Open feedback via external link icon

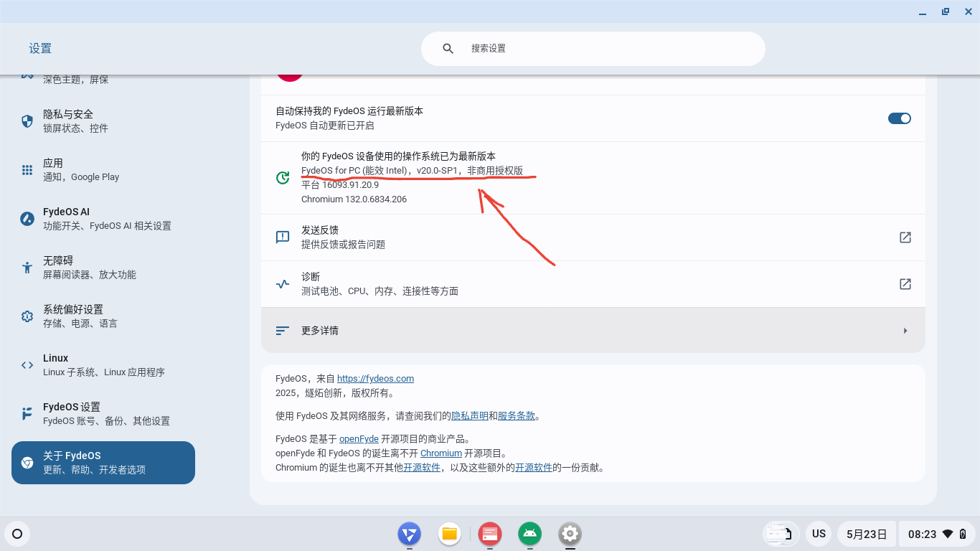[x=905, y=237]
